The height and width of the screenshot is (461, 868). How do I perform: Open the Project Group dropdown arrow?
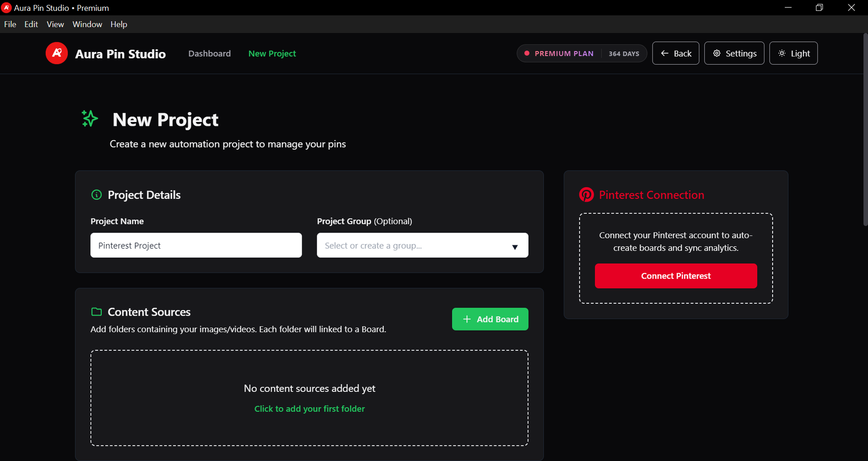515,247
